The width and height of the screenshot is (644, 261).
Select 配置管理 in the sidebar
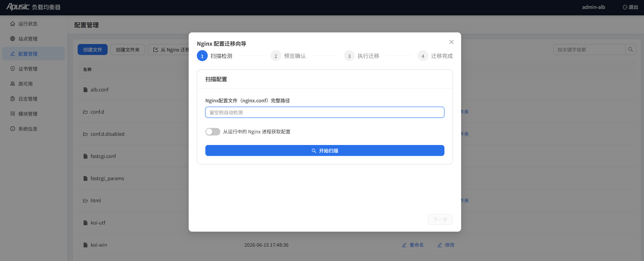33,54
